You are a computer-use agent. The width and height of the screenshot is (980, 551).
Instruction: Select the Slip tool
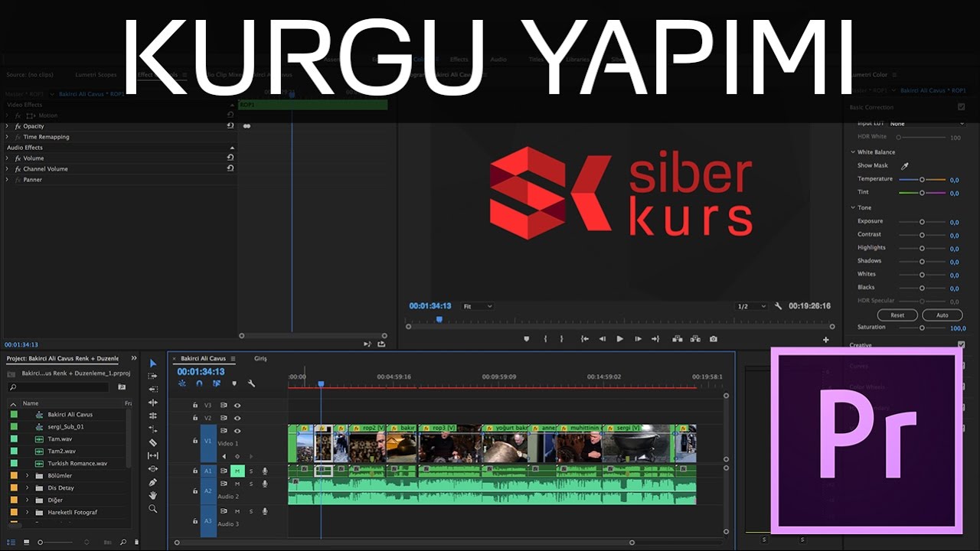[x=153, y=455]
